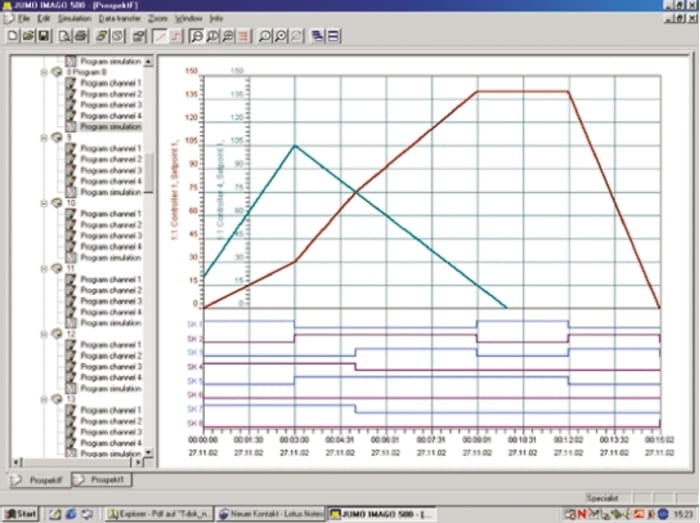Select Program simulation under Program 8
Viewport: 700px width, 523px height.
pos(111,127)
